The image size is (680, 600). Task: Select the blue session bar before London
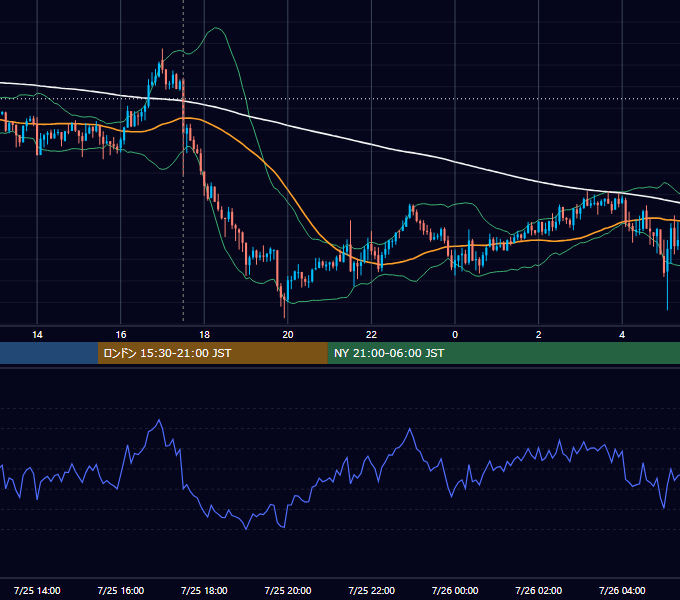click(x=49, y=353)
